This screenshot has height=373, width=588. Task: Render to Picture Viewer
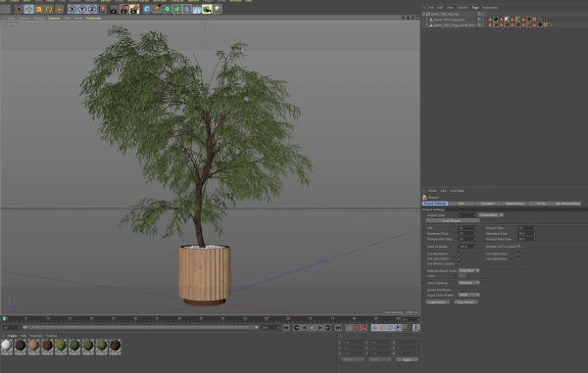point(124,9)
